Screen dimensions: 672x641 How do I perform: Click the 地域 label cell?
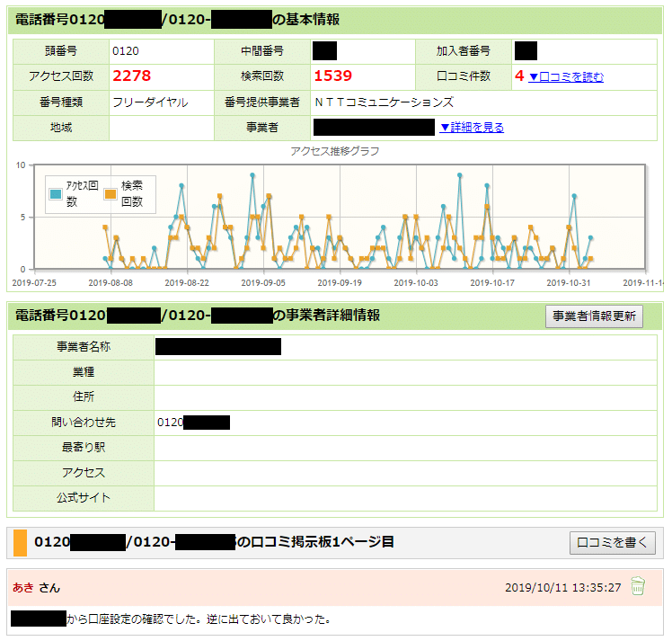click(x=61, y=128)
